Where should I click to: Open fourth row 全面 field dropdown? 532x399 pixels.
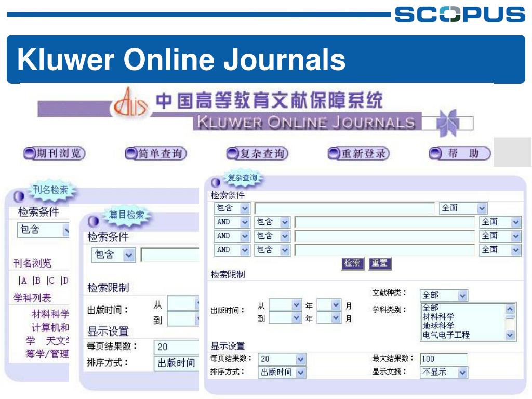[x=500, y=250]
